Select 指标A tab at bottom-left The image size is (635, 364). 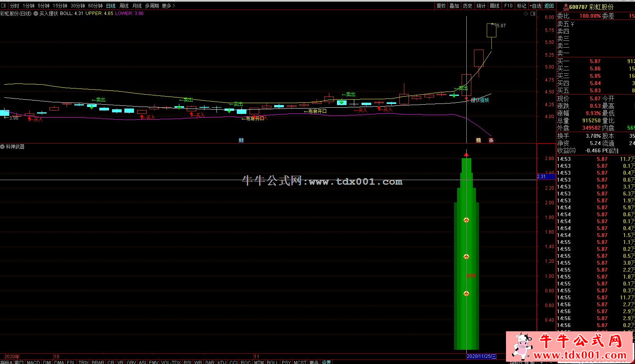pyautogui.click(x=7, y=362)
